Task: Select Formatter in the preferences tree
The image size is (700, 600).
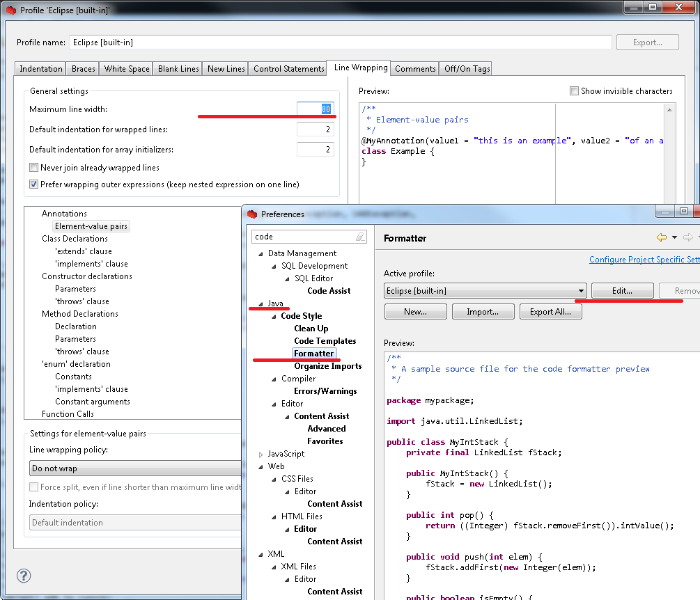Action: tap(314, 354)
